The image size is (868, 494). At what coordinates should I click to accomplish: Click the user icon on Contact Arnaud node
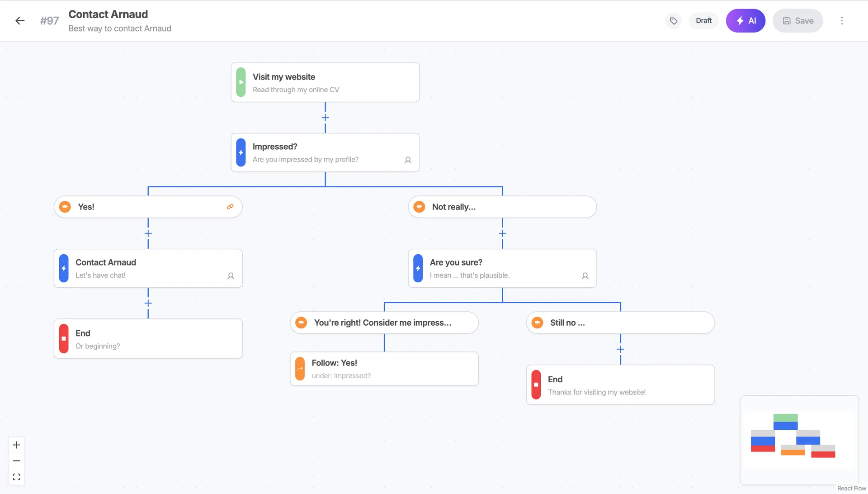tap(231, 276)
